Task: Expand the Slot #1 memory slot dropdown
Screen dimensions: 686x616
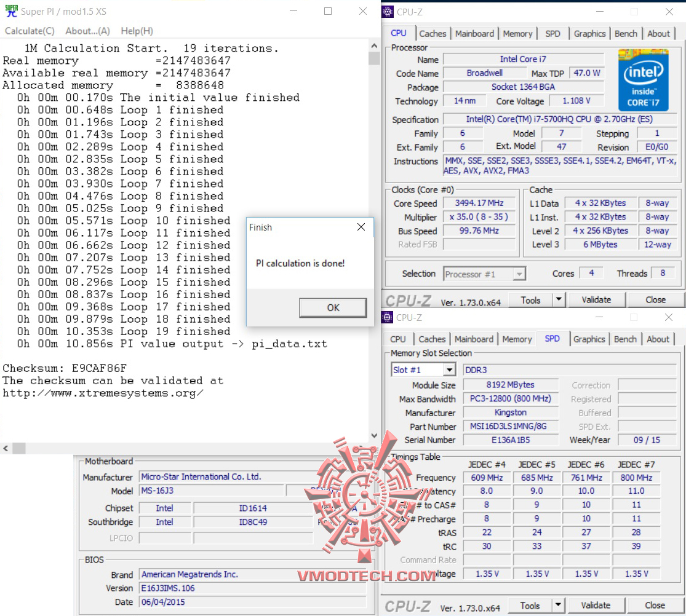Action: (x=449, y=370)
